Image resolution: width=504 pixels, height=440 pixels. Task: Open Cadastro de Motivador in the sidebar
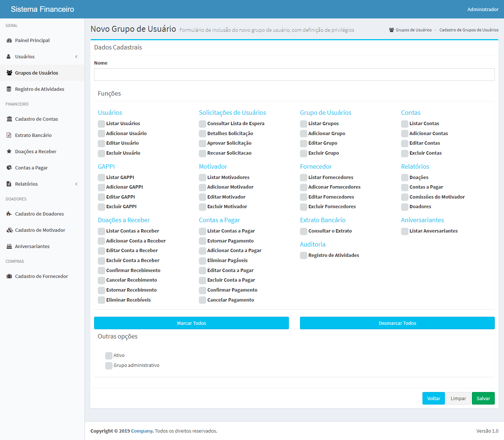click(x=40, y=230)
